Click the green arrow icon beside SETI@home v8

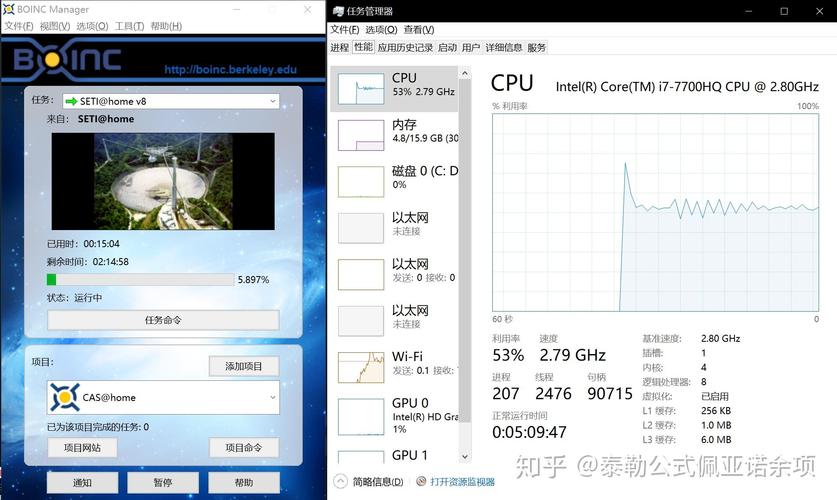71,101
